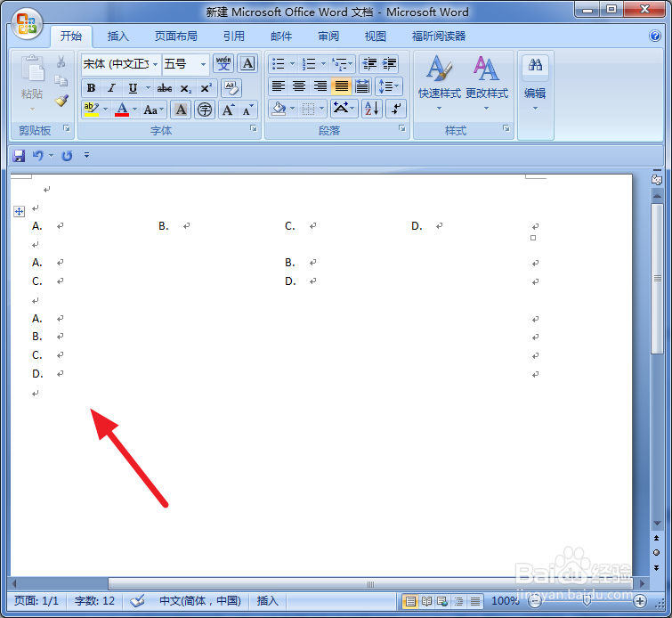
Task: Open the Bullets list dropdown arrow
Action: coord(292,64)
